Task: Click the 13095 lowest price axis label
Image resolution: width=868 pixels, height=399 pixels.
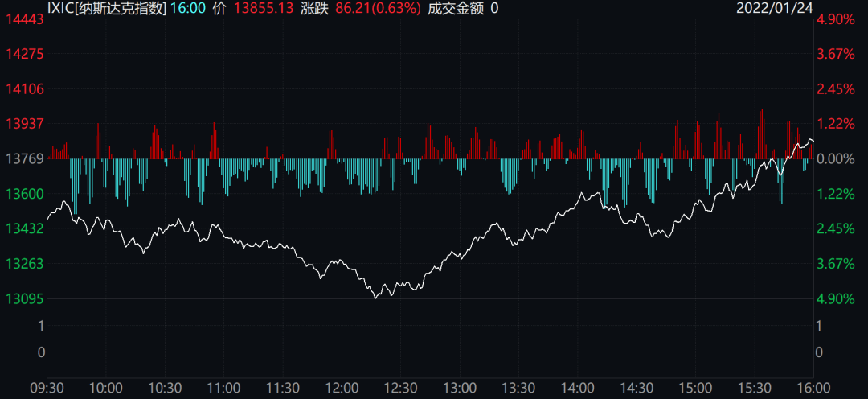Action: coord(23,298)
